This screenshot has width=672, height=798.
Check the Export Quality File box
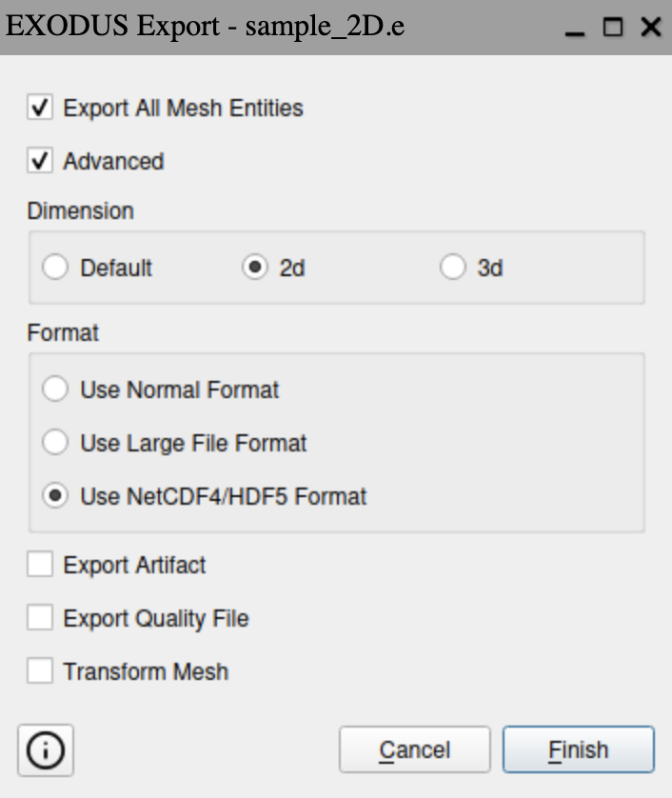point(40,618)
